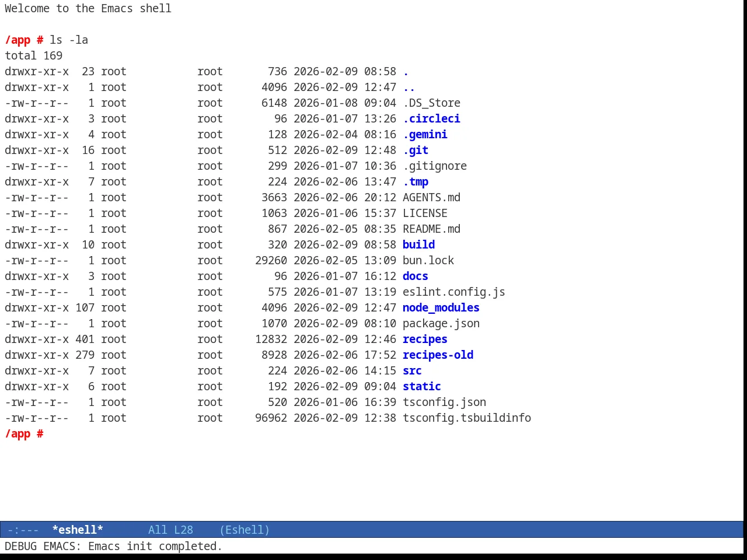Open the node_modules directory entry
Viewport: 747px width, 560px height.
click(441, 307)
